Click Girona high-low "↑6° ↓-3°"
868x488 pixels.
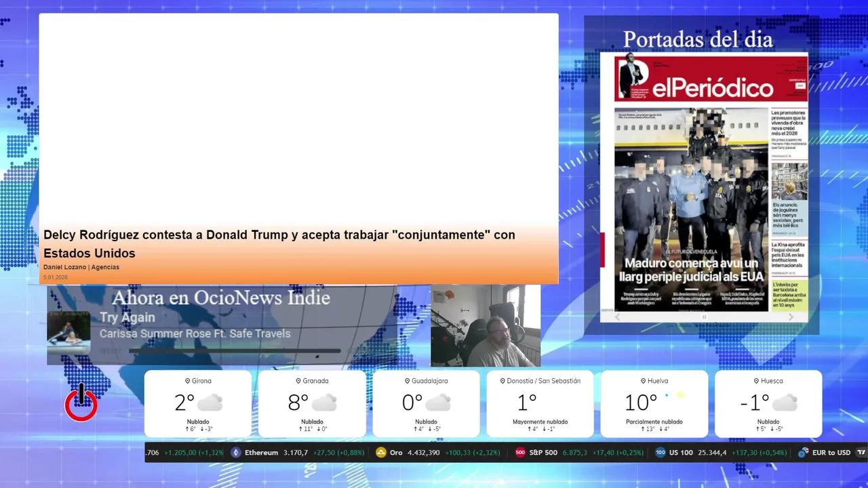pyautogui.click(x=198, y=429)
